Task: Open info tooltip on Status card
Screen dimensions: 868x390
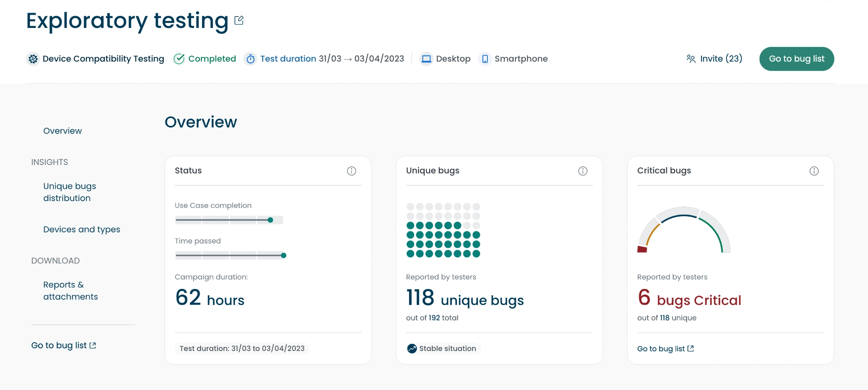Action: (351, 171)
